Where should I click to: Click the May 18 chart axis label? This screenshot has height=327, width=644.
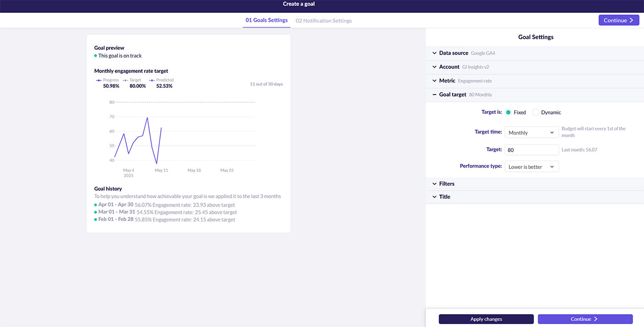(194, 170)
